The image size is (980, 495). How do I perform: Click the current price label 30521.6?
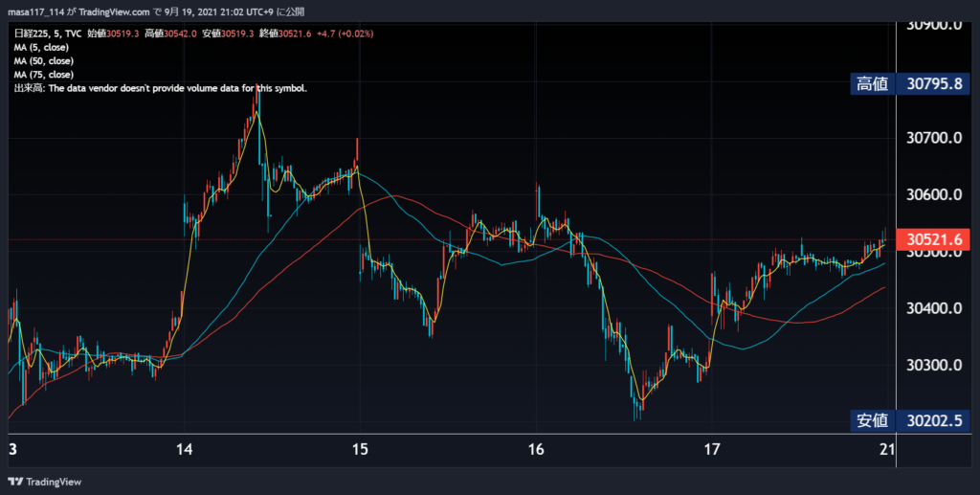point(934,239)
